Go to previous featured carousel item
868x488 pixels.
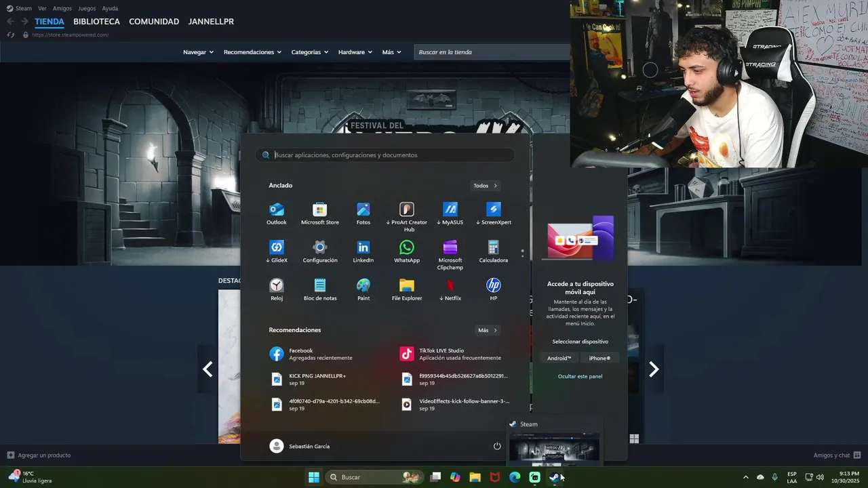(x=208, y=369)
